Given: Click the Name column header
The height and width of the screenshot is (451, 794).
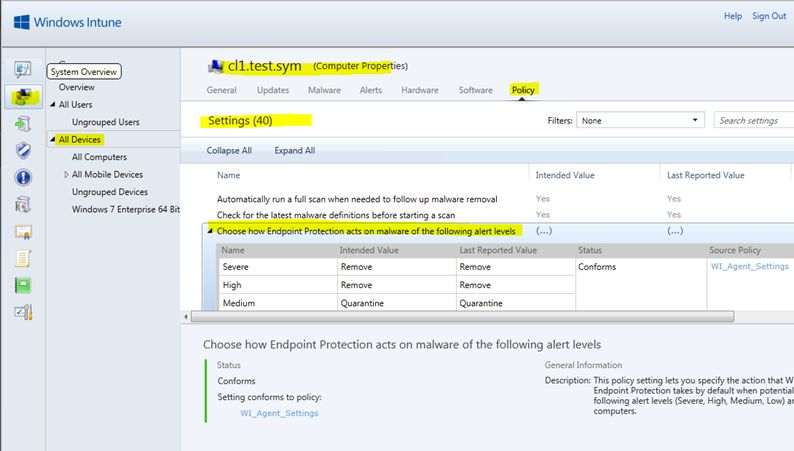Looking at the screenshot, I should (x=228, y=175).
